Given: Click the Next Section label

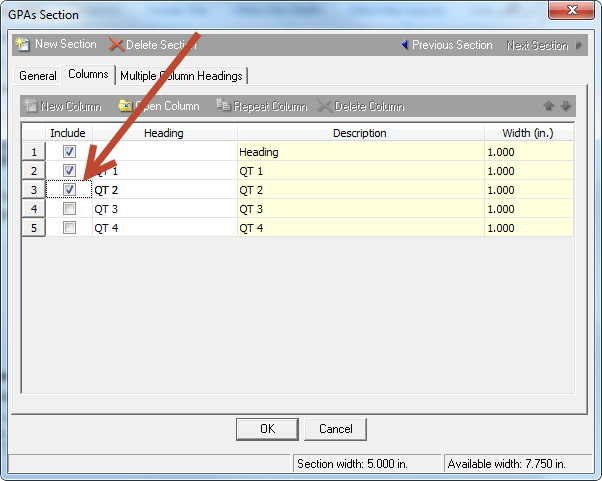Looking at the screenshot, I should 538,45.
